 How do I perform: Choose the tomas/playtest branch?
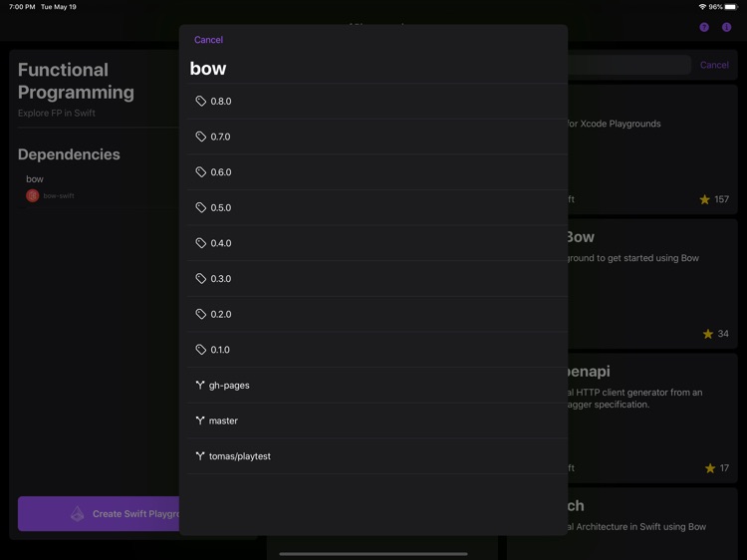coord(377,456)
